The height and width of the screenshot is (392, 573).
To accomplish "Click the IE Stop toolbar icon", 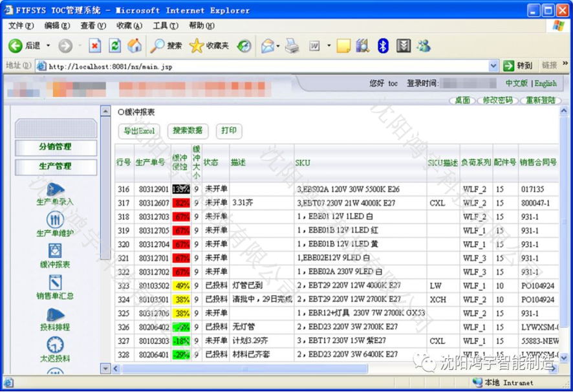I will tap(95, 46).
